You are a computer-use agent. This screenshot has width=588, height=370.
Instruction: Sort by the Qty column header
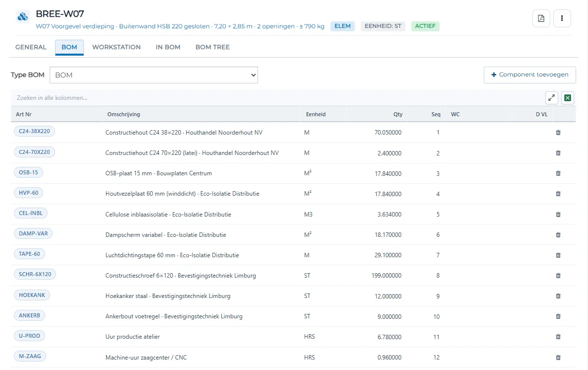(398, 114)
